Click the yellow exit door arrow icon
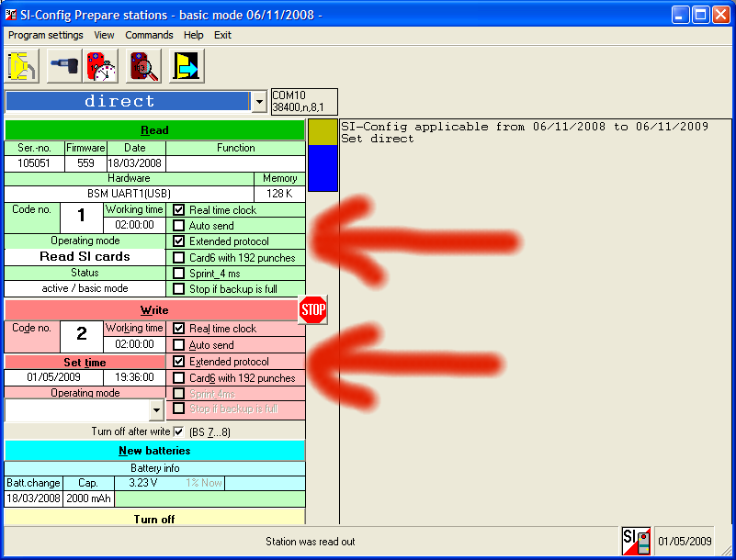 click(187, 66)
